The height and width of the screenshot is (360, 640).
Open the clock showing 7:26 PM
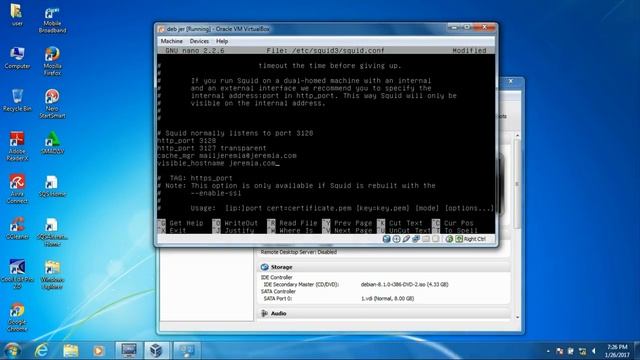pyautogui.click(x=618, y=351)
